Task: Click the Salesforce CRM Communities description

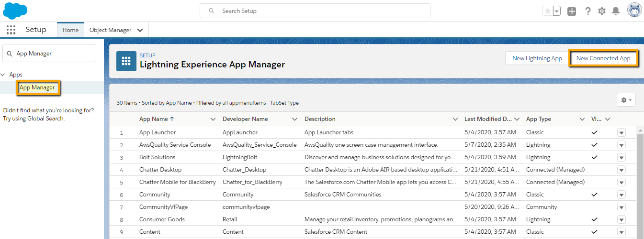Action: tap(343, 195)
